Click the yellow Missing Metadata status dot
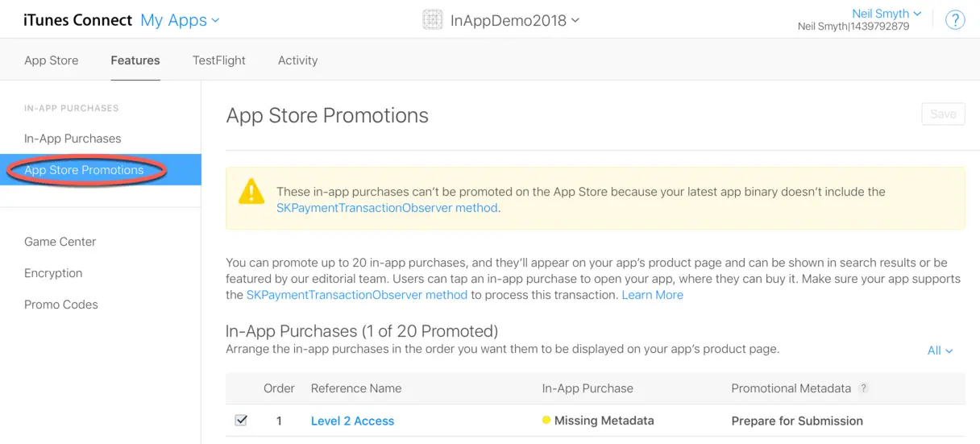Screen dimensions: 980x444 [546, 421]
